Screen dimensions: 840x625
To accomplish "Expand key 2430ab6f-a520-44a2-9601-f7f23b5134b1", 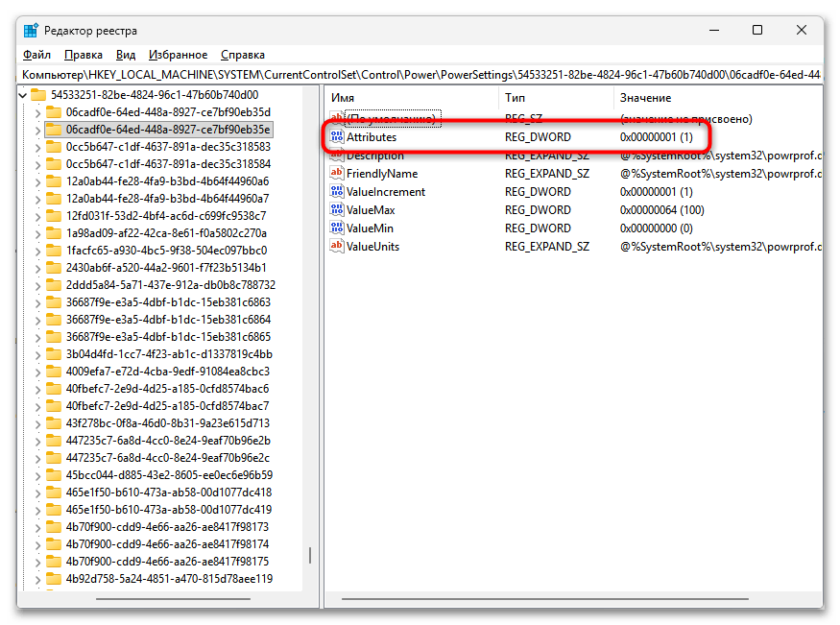I will click(x=37, y=268).
